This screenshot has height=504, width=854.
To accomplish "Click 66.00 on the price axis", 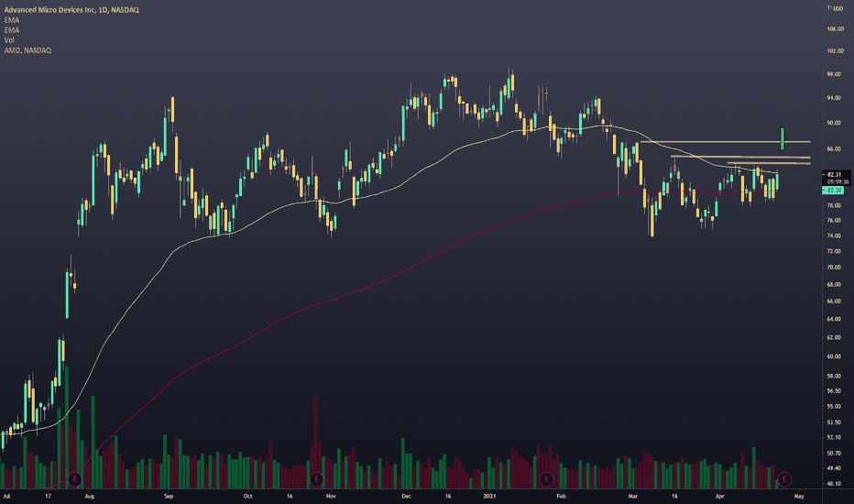I will [x=834, y=301].
